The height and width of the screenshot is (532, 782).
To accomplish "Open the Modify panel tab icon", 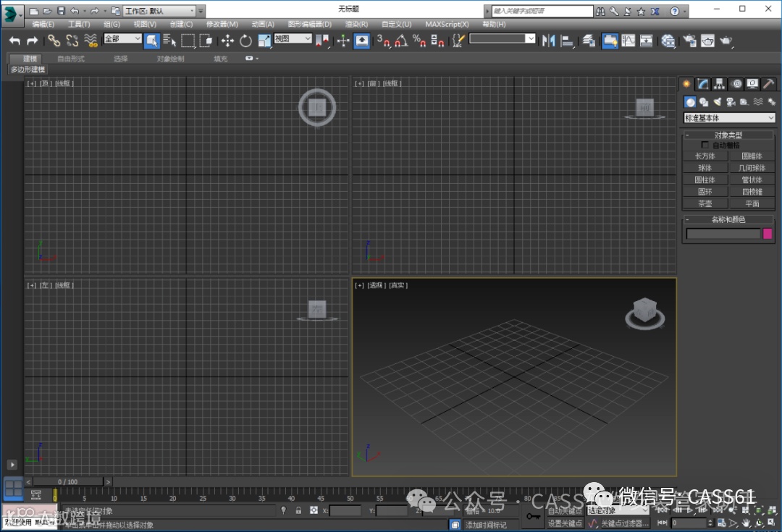I will point(702,84).
